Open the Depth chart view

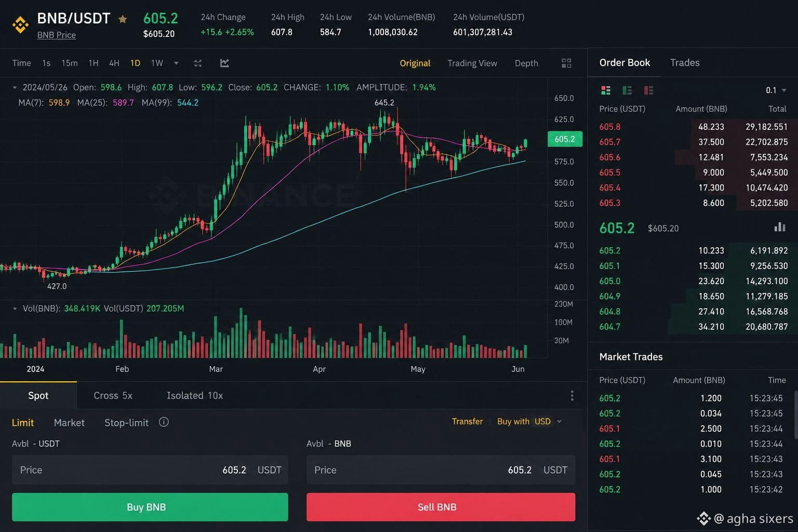(526, 63)
